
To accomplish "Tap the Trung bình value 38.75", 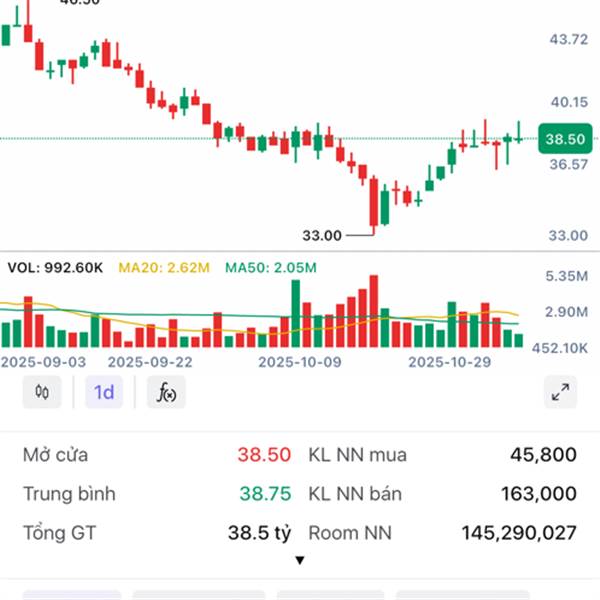I will pos(265,494).
